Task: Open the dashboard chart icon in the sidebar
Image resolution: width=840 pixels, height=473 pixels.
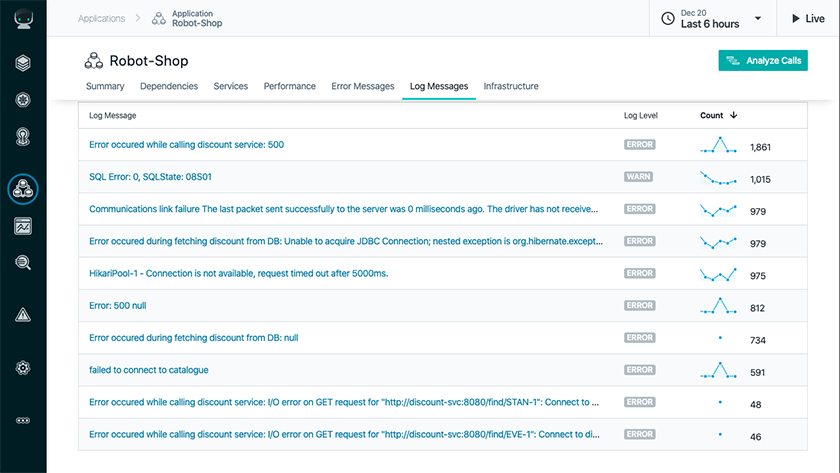Action: coord(23,226)
